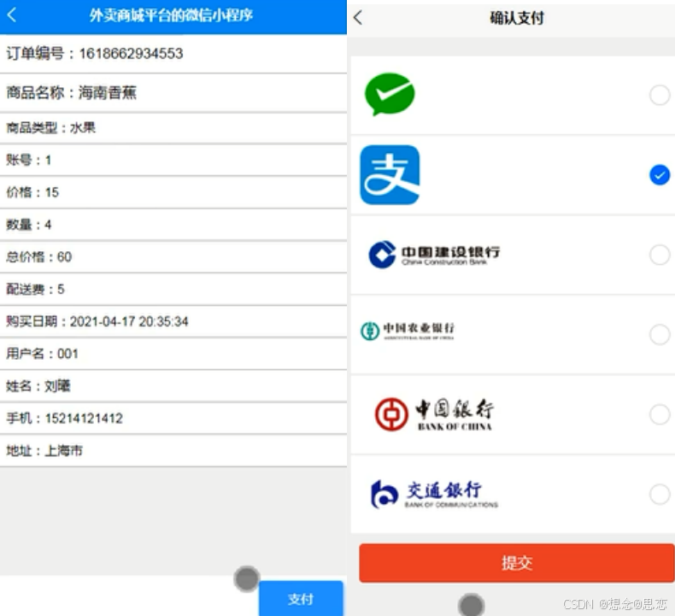This screenshot has width=675, height=616.
Task: Click the 外卖商城平台的微信小程序 title
Action: pos(171,15)
